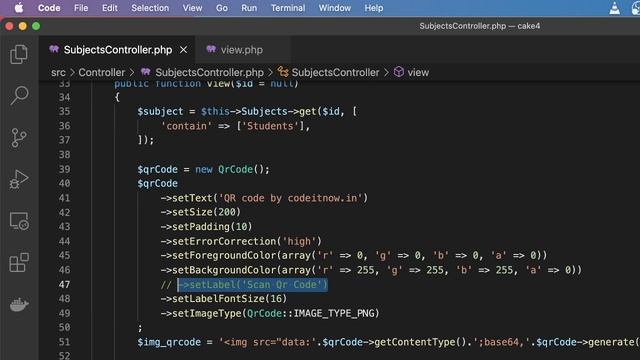Click on ->setPadding(10) code
The width and height of the screenshot is (640, 360).
206,227
